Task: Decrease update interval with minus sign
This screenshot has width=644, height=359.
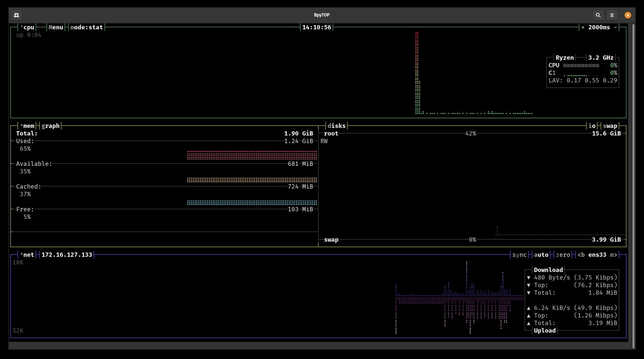Action: 615,27
